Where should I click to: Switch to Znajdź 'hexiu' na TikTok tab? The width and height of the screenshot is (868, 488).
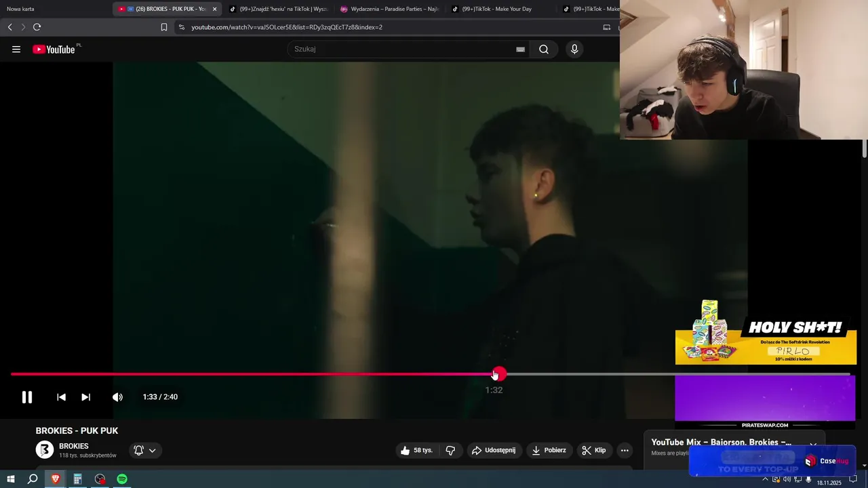pyautogui.click(x=278, y=9)
